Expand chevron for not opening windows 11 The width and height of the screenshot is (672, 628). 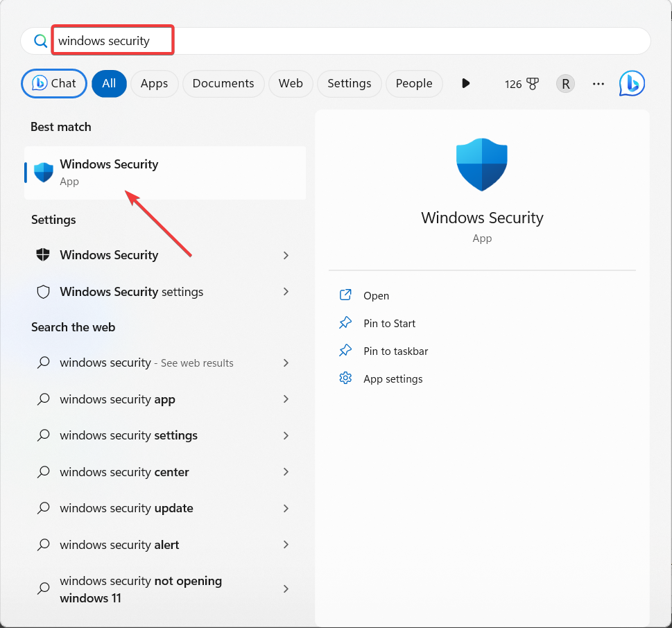coord(286,589)
